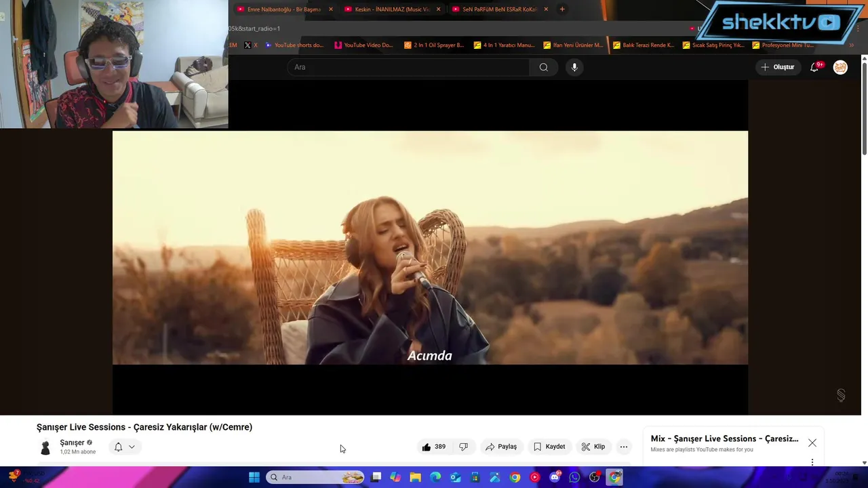The height and width of the screenshot is (488, 868).
Task: Open Balık Terazi Rende bookmark
Action: pyautogui.click(x=643, y=45)
